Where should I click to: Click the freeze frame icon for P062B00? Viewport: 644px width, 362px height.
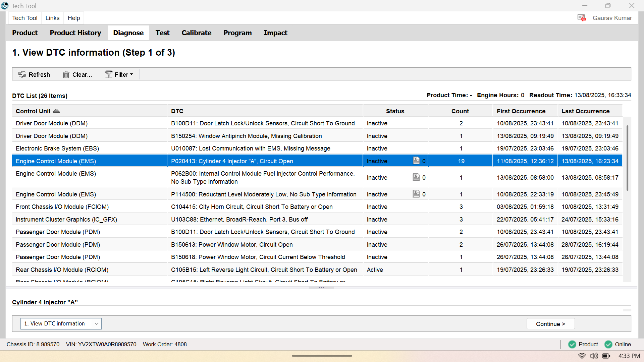[416, 177]
